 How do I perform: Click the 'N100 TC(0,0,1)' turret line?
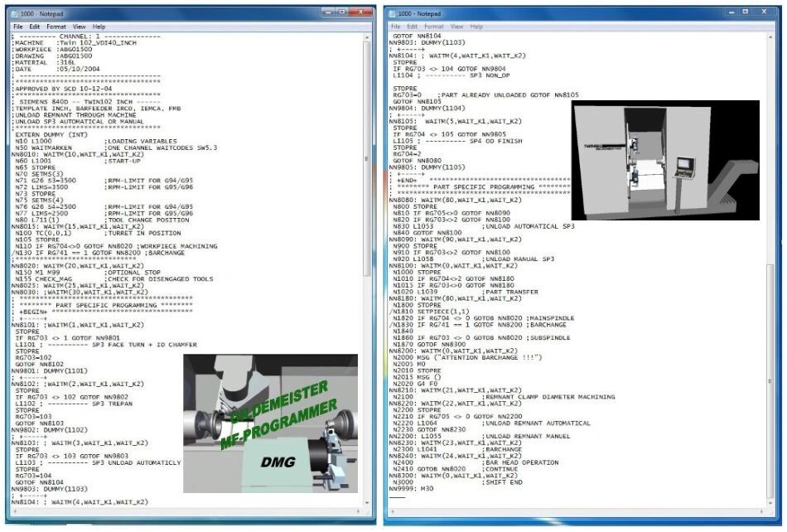coord(98,234)
